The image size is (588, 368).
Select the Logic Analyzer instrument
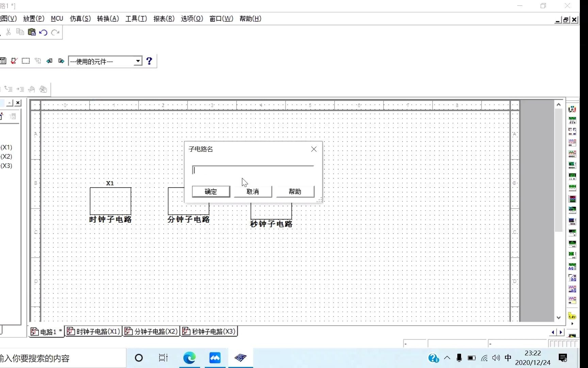[x=572, y=199]
